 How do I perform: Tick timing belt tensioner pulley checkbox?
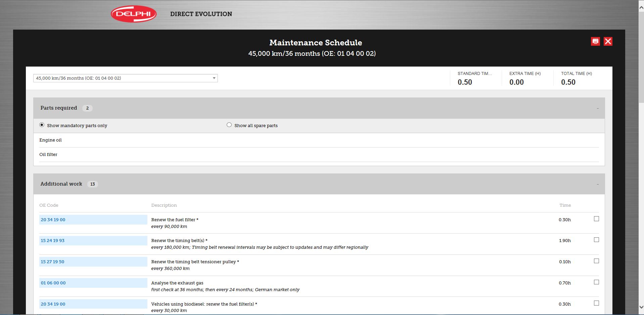tap(596, 261)
